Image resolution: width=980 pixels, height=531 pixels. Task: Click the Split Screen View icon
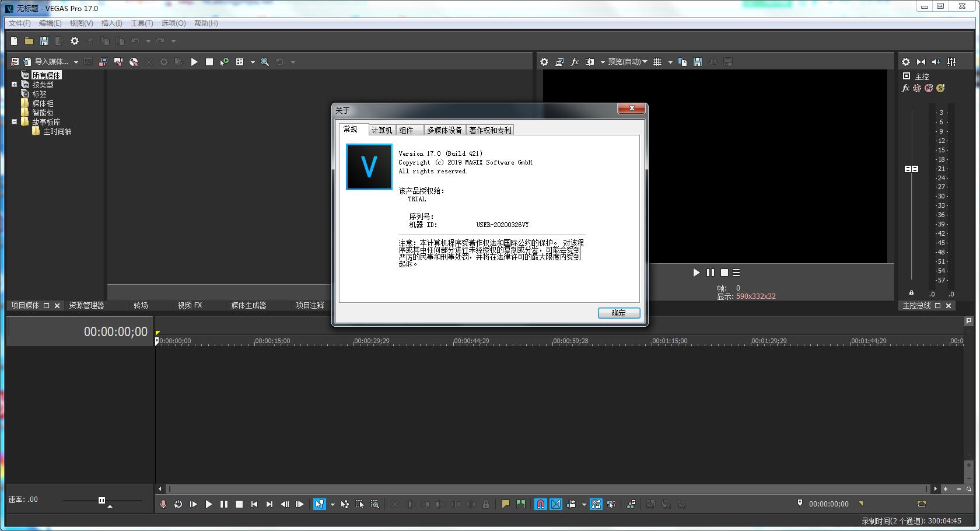point(589,61)
